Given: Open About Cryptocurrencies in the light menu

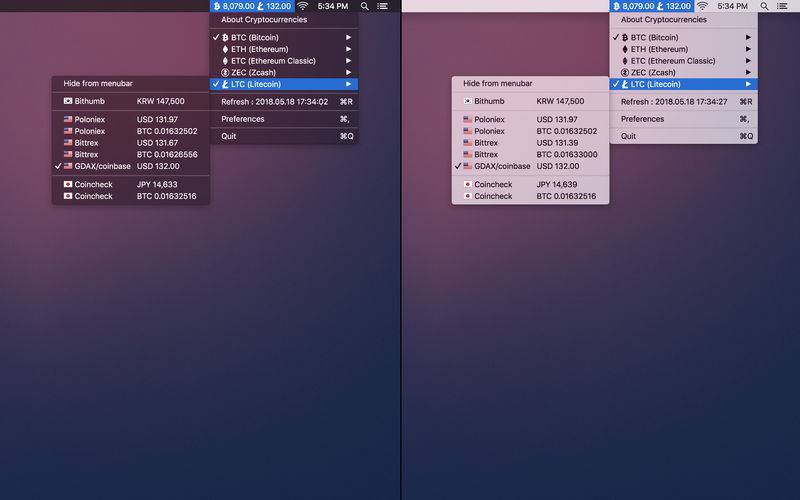Looking at the screenshot, I should 684,19.
